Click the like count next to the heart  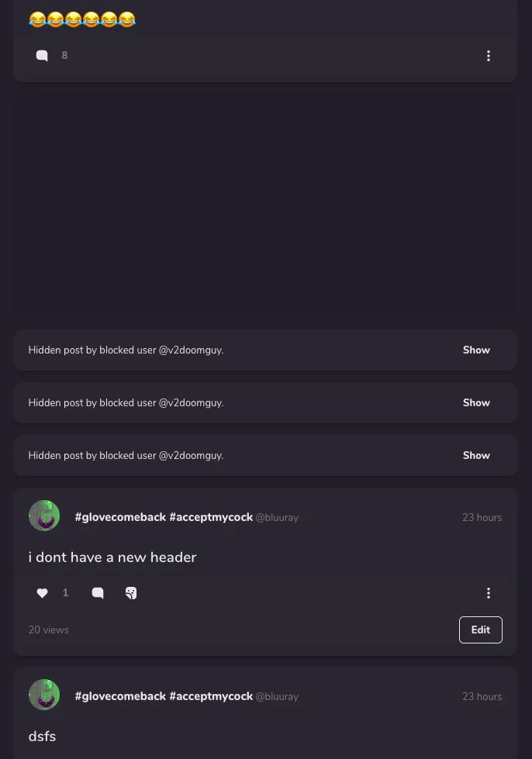[x=65, y=593]
